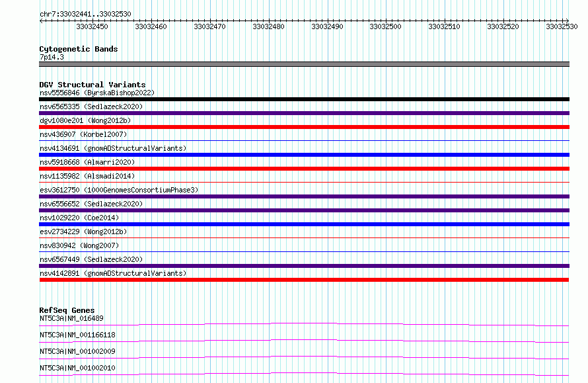
Task: Click the blue nsv1029220 variant bar
Action: (304, 224)
